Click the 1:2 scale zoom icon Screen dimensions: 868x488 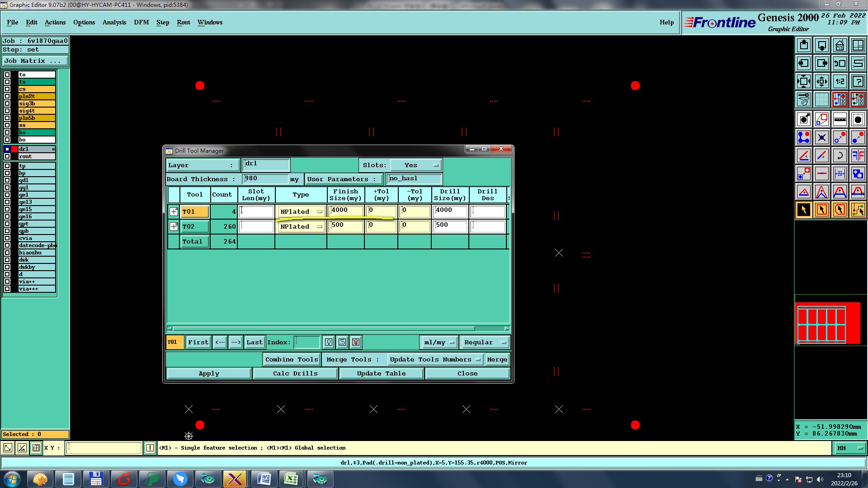840,81
